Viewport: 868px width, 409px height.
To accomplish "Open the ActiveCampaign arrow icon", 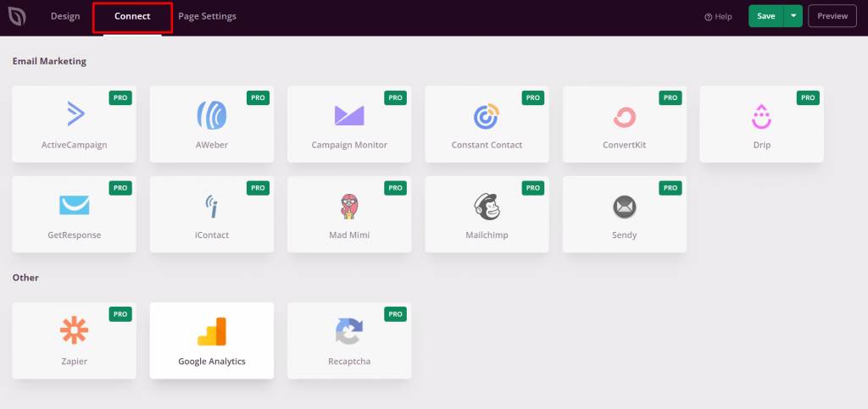I will tap(75, 113).
